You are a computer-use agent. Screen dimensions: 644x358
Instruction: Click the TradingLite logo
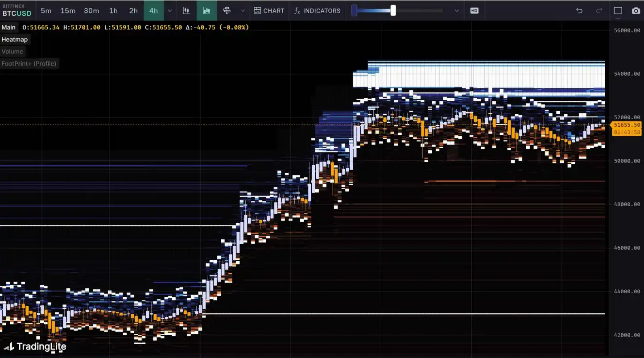coord(35,347)
